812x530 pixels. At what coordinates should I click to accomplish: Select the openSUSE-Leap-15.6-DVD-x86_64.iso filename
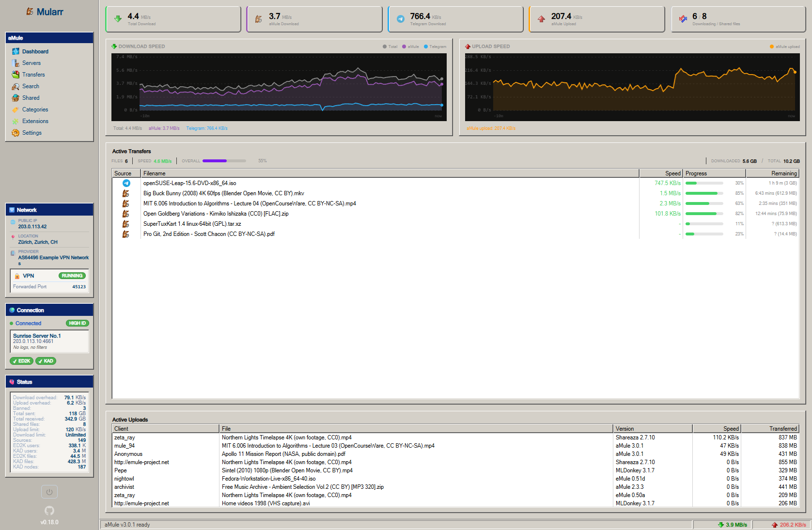point(190,183)
